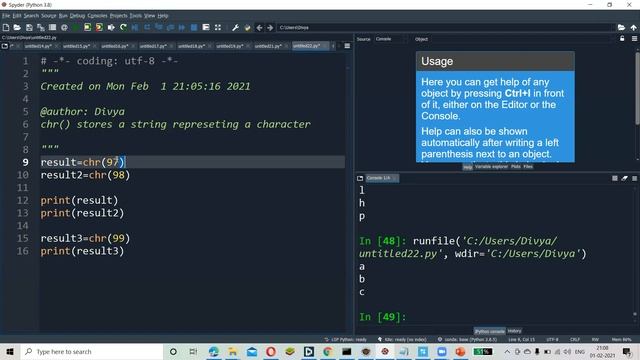Click the LSP Python: ready status entry
The height and width of the screenshot is (360, 640).
click(346, 340)
